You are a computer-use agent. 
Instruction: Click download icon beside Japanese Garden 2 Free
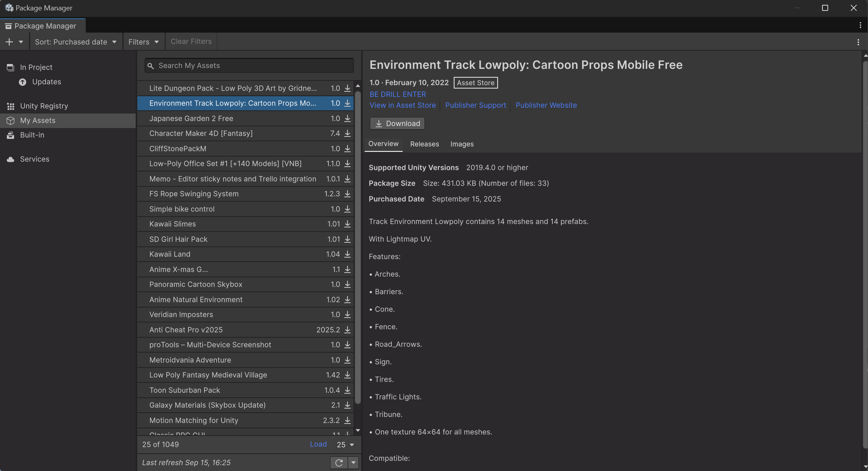click(x=347, y=119)
